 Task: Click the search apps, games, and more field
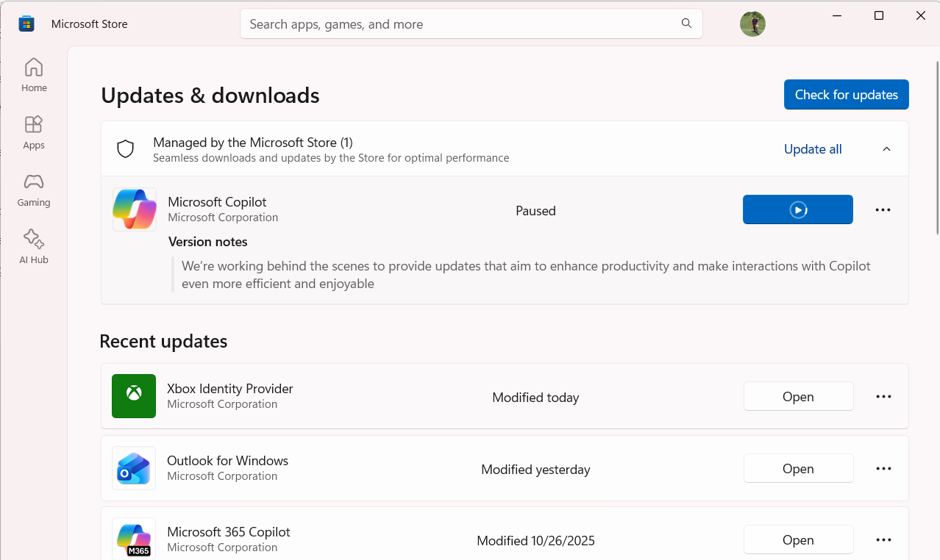[471, 24]
